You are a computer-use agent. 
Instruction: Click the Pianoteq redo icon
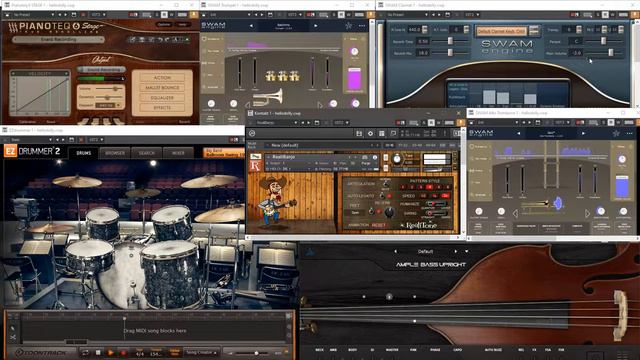pyautogui.click(x=167, y=40)
